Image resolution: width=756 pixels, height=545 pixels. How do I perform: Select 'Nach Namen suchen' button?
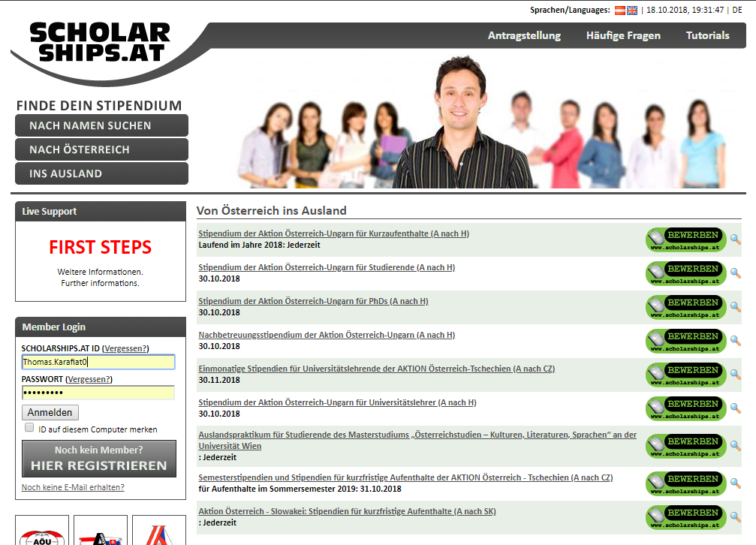pyautogui.click(x=101, y=125)
